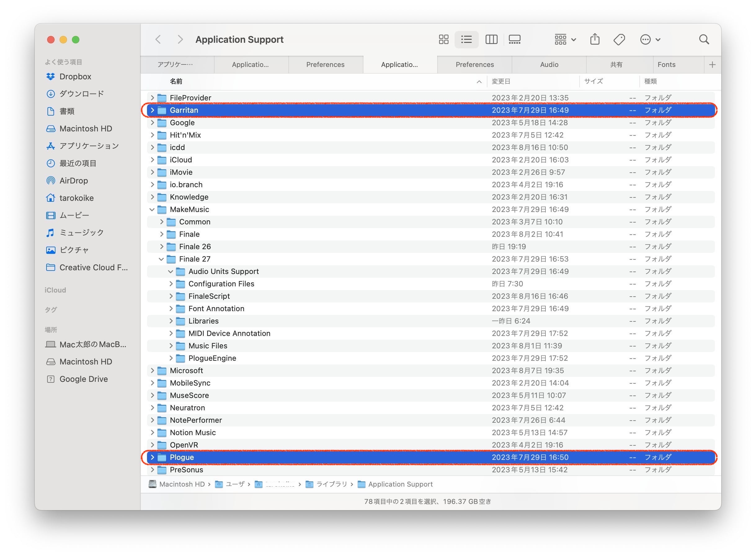Viewport: 756px width, 556px height.
Task: Select the Microsoft folder
Action: (x=431, y=371)
